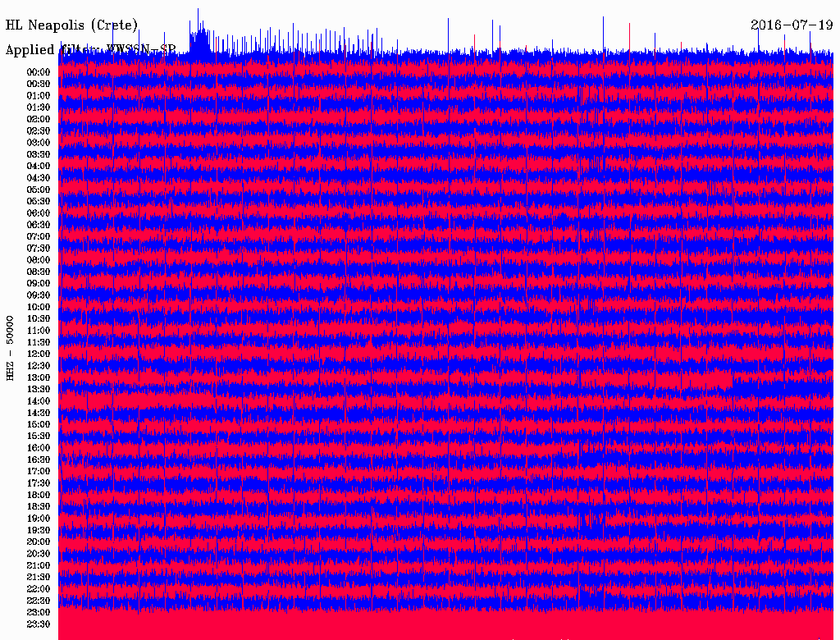
Task: Click the '11:30' time label
Action: pyautogui.click(x=39, y=342)
